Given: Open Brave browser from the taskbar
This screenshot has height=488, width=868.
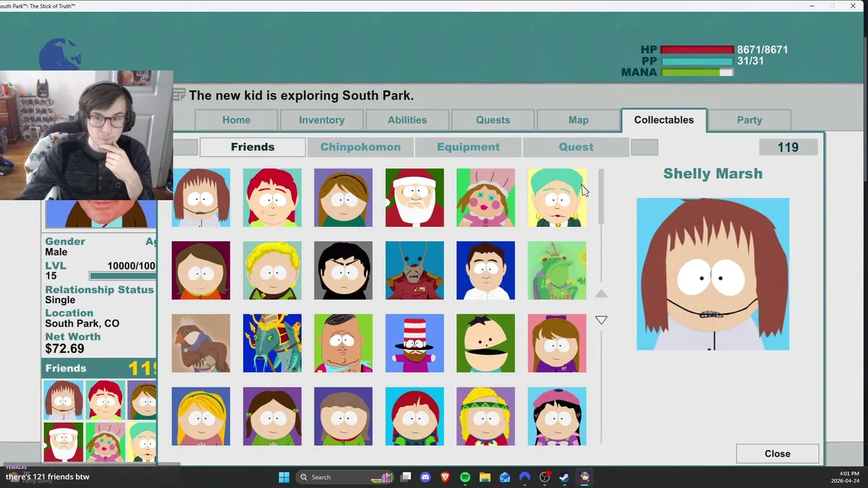Looking at the screenshot, I should [446, 477].
